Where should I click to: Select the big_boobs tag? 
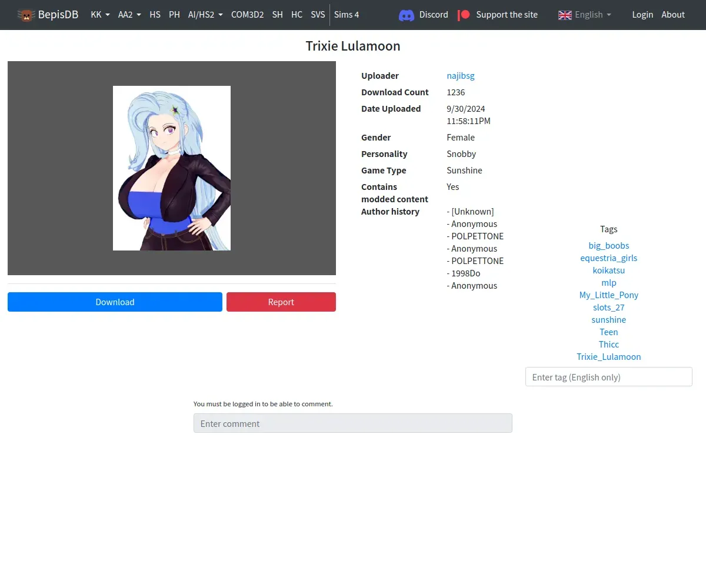[609, 246]
